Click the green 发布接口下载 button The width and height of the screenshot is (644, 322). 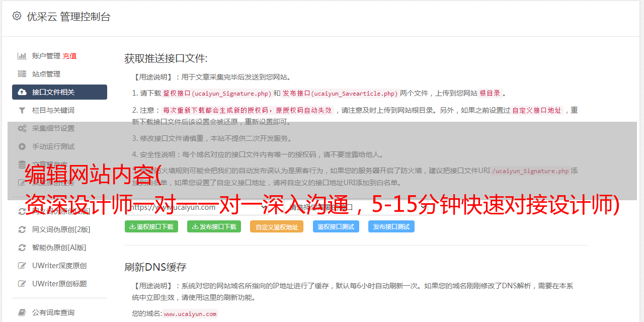(214, 226)
